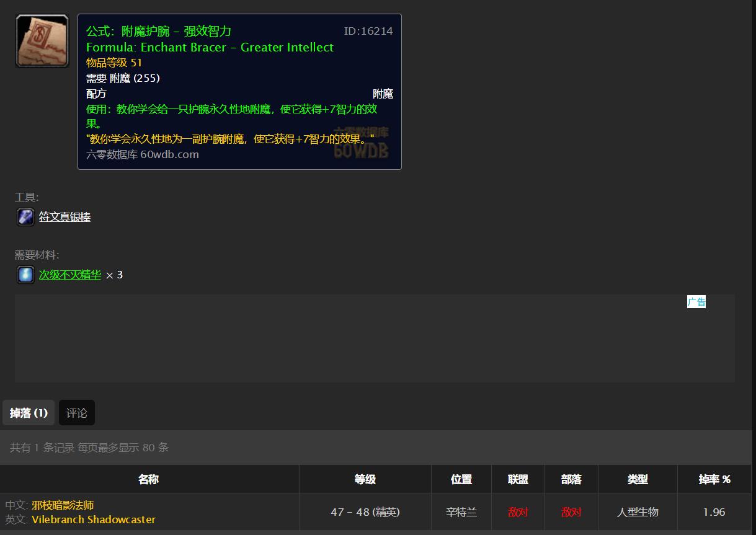Click the 六零数据库 60wdb.com text
This screenshot has height=535, width=756.
[143, 154]
